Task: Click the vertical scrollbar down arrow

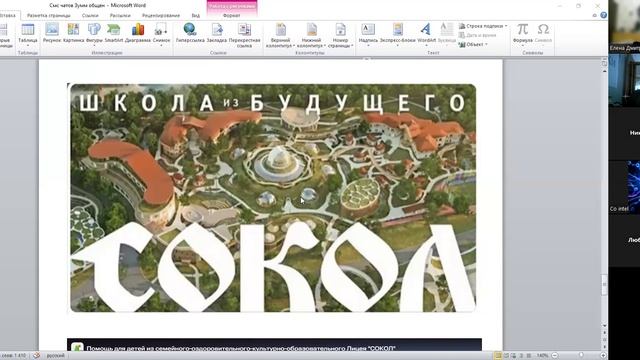Action: click(604, 325)
